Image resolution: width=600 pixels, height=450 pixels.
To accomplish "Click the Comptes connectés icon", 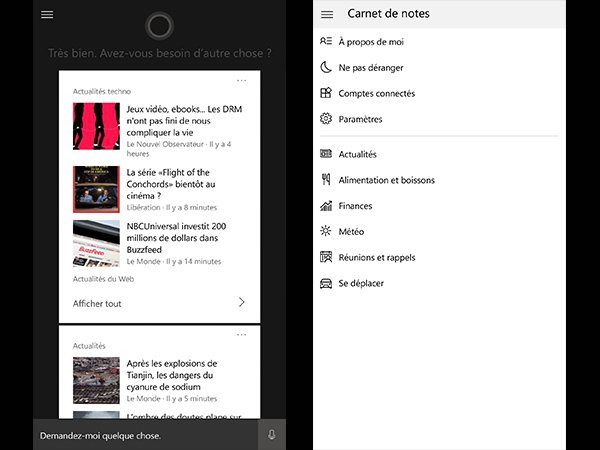I will pyautogui.click(x=326, y=93).
